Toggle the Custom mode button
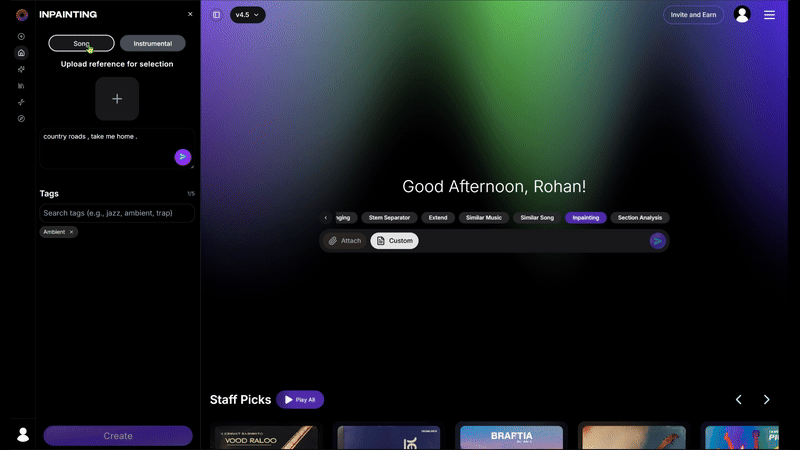 point(394,241)
